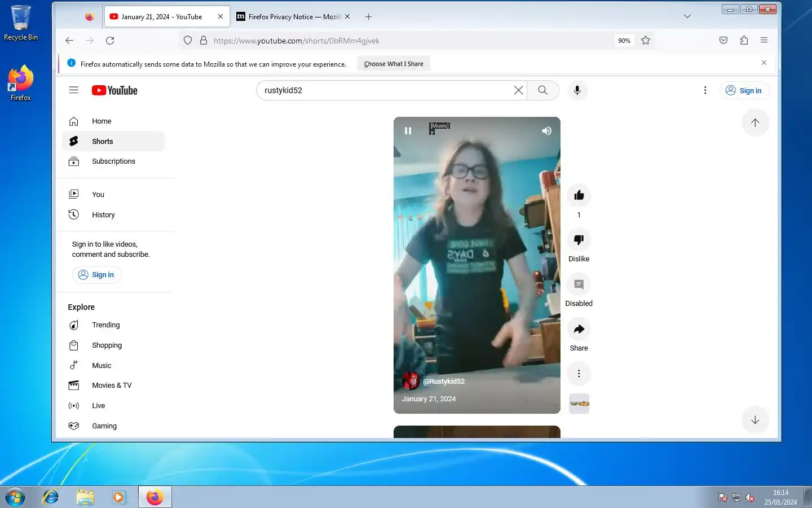Launch Windows Media Player from taskbar
The image size is (812, 508).
118,497
